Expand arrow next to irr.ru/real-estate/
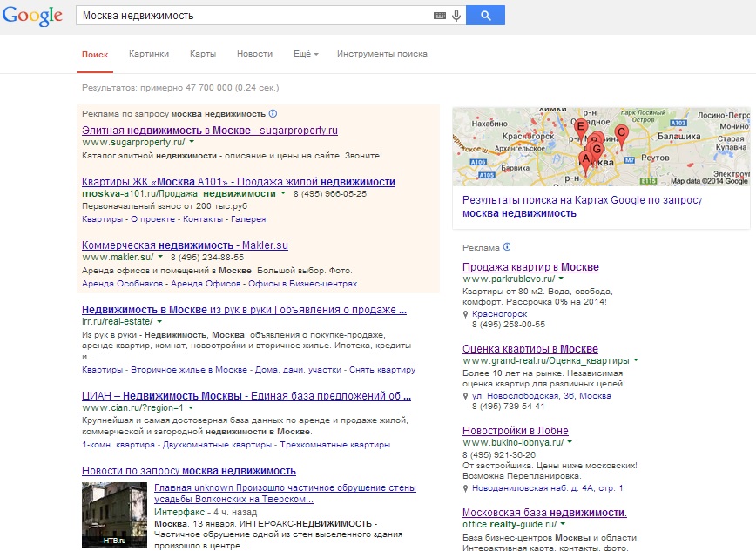 pyautogui.click(x=159, y=321)
